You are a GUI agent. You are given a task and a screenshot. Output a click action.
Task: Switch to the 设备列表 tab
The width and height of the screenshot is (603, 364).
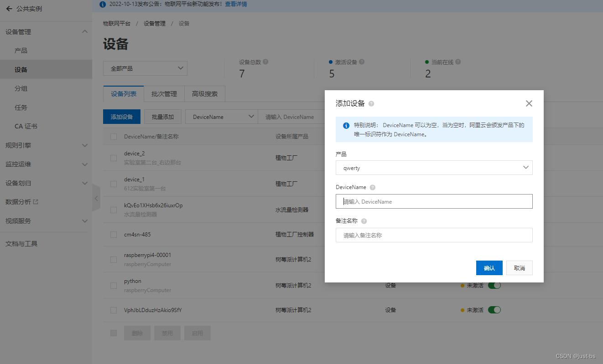pyautogui.click(x=124, y=94)
